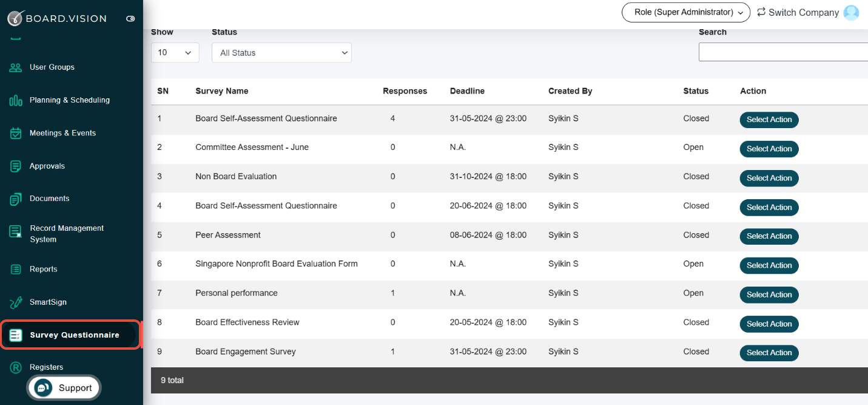The image size is (868, 405).
Task: Toggle the sidebar collapse switch
Action: tap(130, 19)
